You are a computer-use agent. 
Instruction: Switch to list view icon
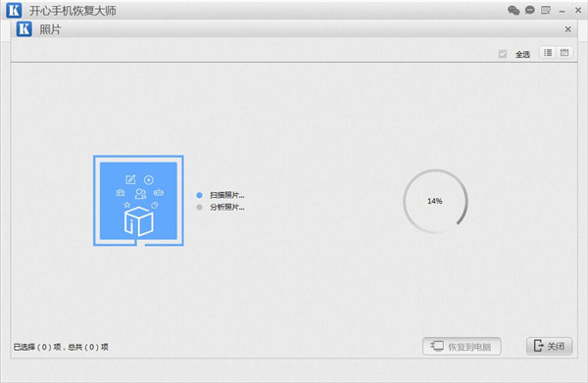[x=548, y=53]
